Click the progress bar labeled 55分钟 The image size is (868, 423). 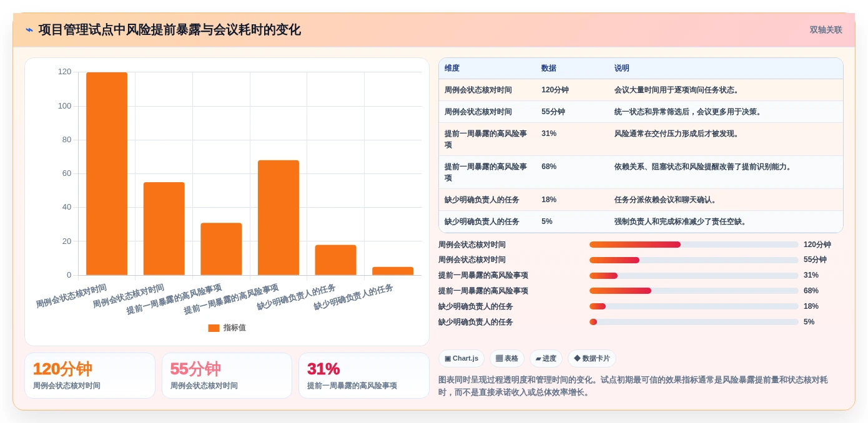pos(694,260)
